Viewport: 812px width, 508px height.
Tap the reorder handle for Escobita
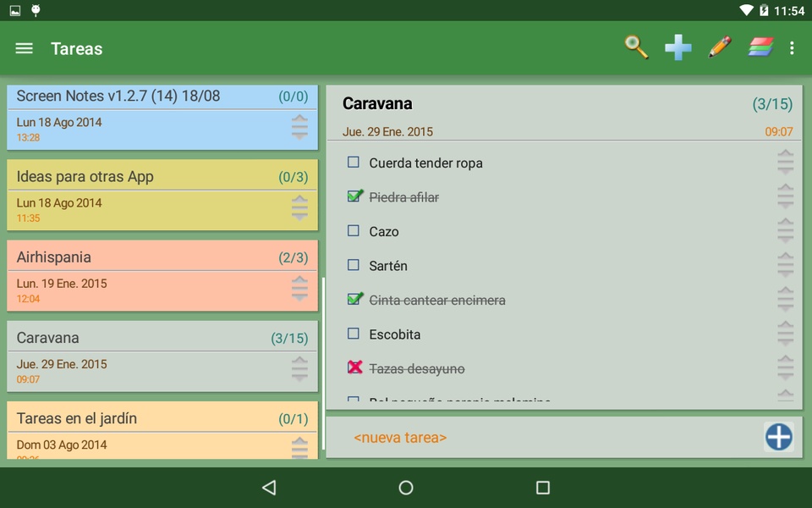click(785, 334)
